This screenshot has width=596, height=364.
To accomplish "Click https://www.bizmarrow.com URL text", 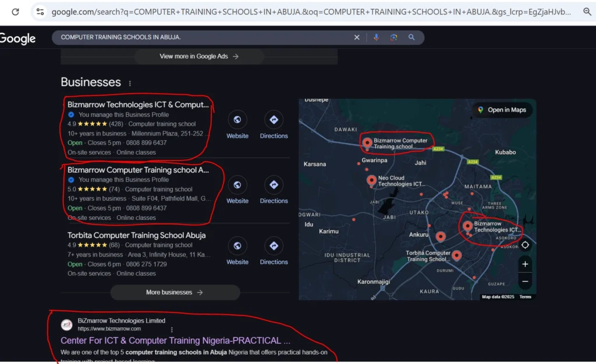I will (109, 329).
